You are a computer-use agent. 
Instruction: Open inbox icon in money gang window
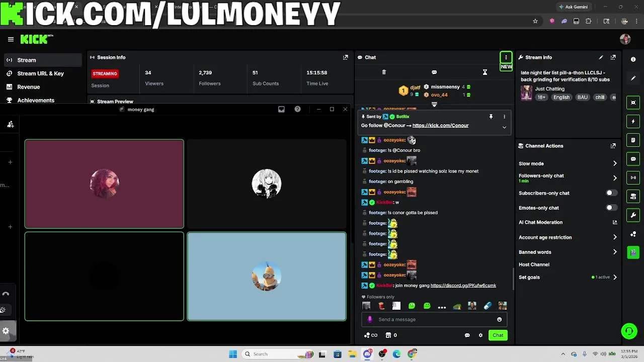click(281, 109)
